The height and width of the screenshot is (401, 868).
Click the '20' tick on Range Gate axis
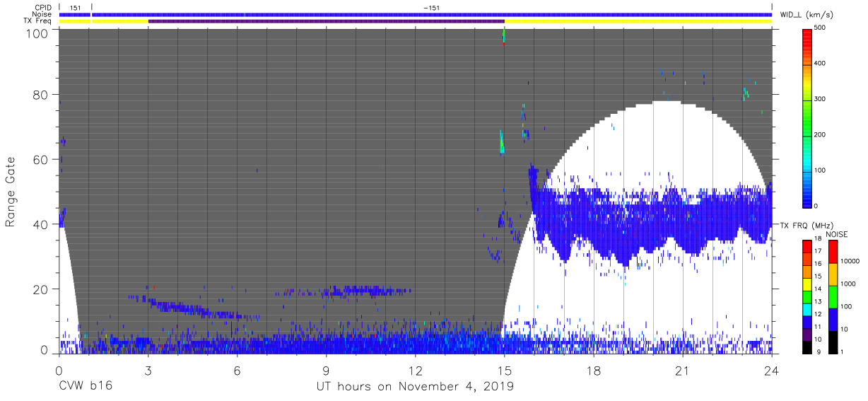pyautogui.click(x=40, y=289)
